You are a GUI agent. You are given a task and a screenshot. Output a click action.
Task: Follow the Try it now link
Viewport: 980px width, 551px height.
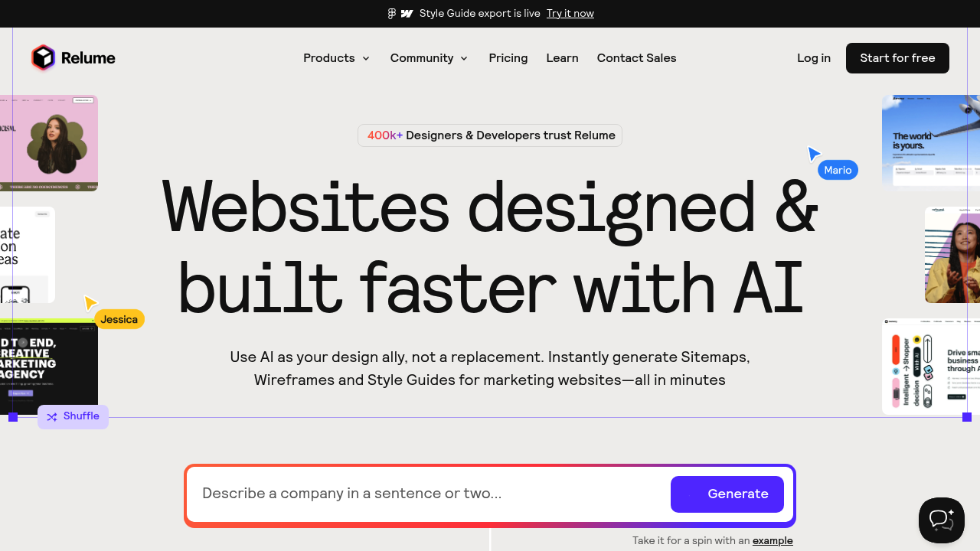coord(570,13)
